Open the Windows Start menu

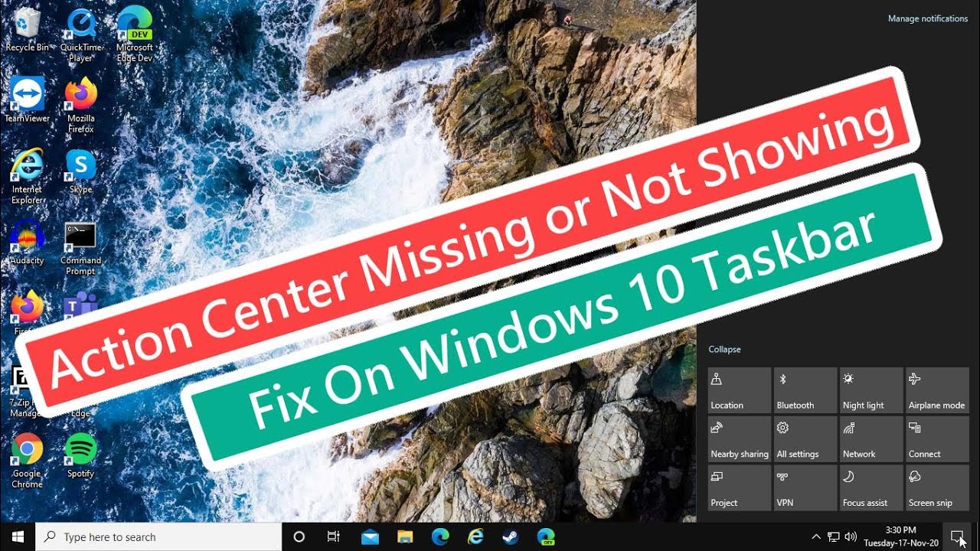pyautogui.click(x=18, y=536)
